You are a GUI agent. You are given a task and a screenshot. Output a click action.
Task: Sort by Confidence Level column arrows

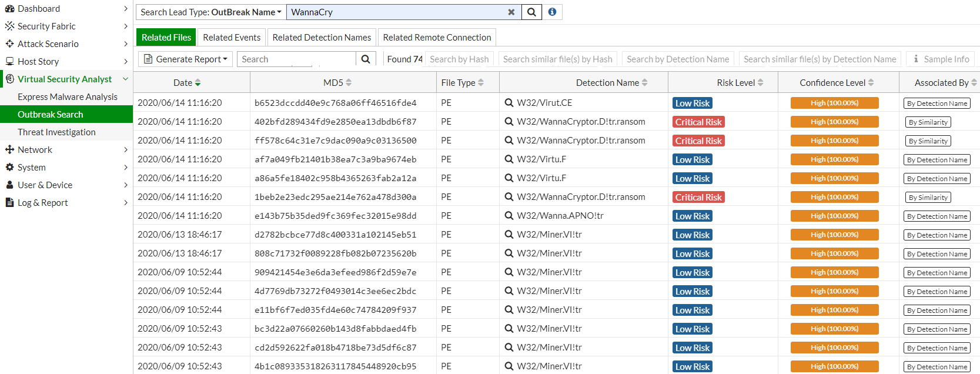(x=871, y=83)
